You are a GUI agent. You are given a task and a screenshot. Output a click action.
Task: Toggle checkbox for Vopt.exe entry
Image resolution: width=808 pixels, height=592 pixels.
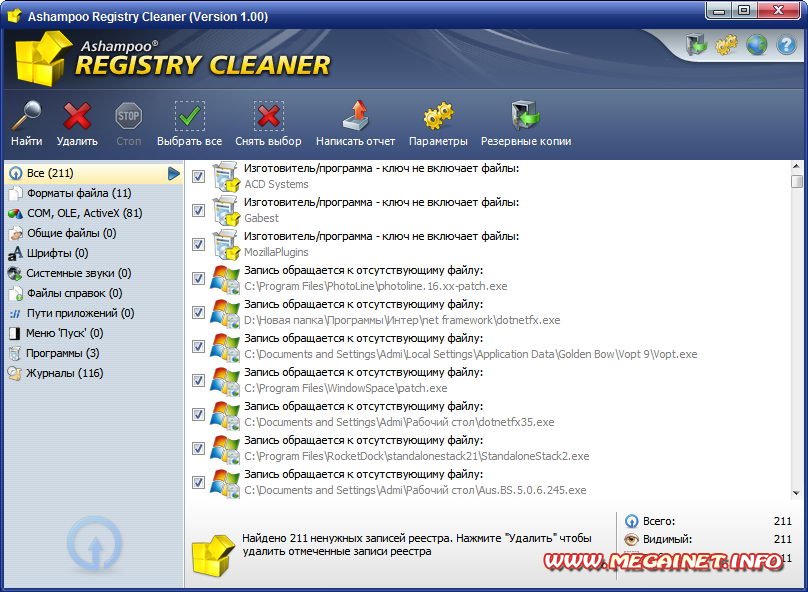click(198, 347)
